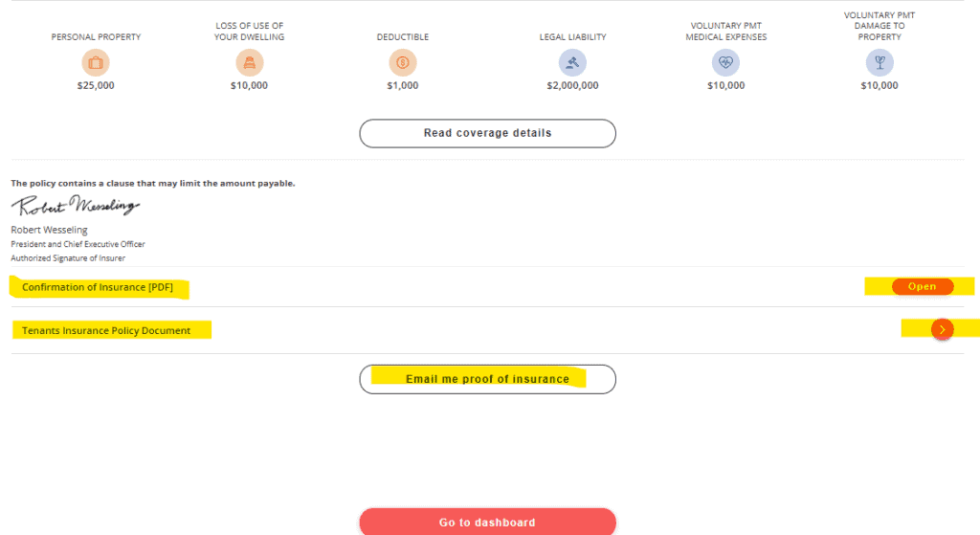This screenshot has width=980, height=535.
Task: Click the $2,000,000 legal liability amount
Action: 572,85
